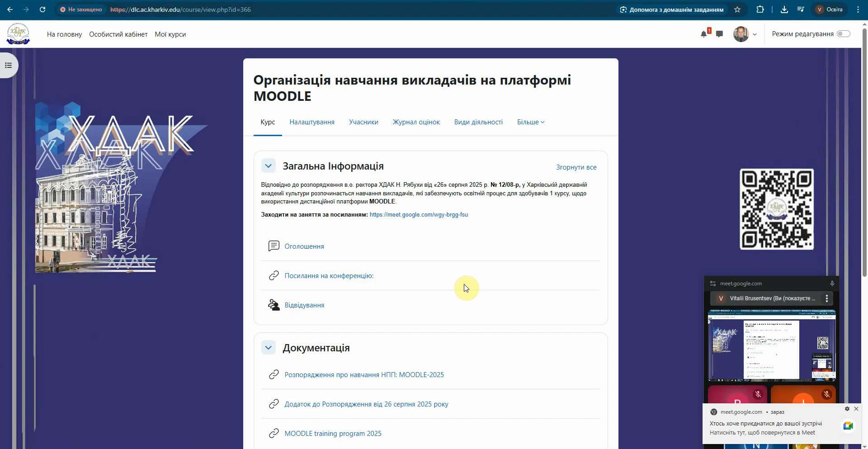The height and width of the screenshot is (449, 868).
Task: Open the browser downloads icon
Action: 784,9
